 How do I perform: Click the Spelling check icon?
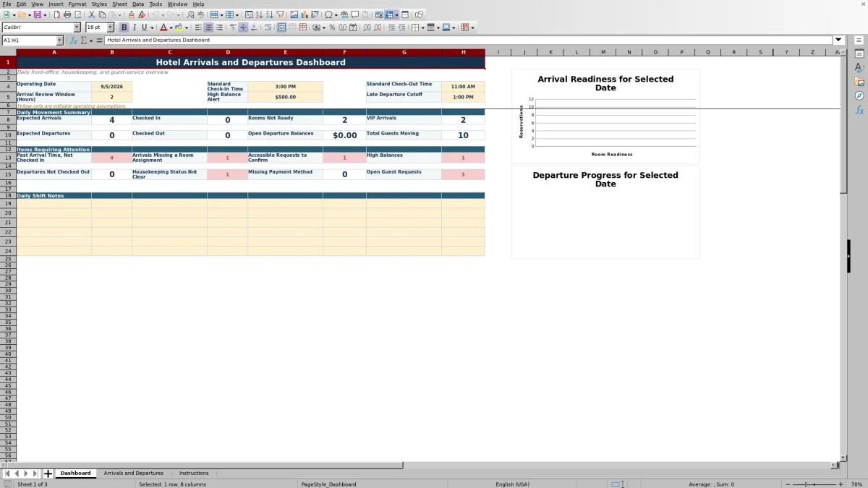[200, 14]
